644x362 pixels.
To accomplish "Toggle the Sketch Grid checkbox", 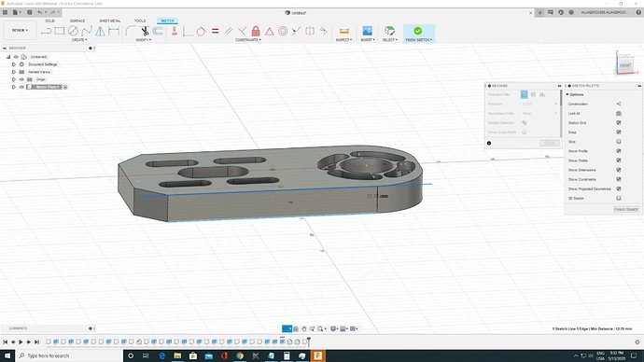I will point(619,123).
